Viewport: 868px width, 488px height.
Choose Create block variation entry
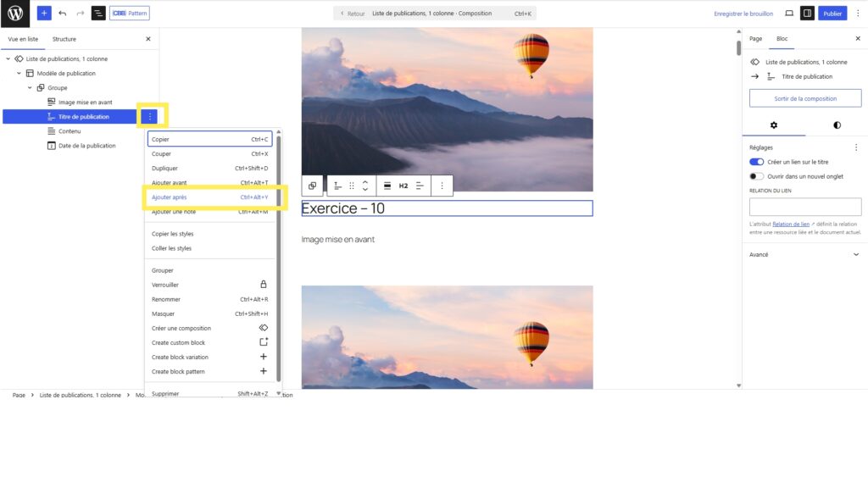click(210, 357)
